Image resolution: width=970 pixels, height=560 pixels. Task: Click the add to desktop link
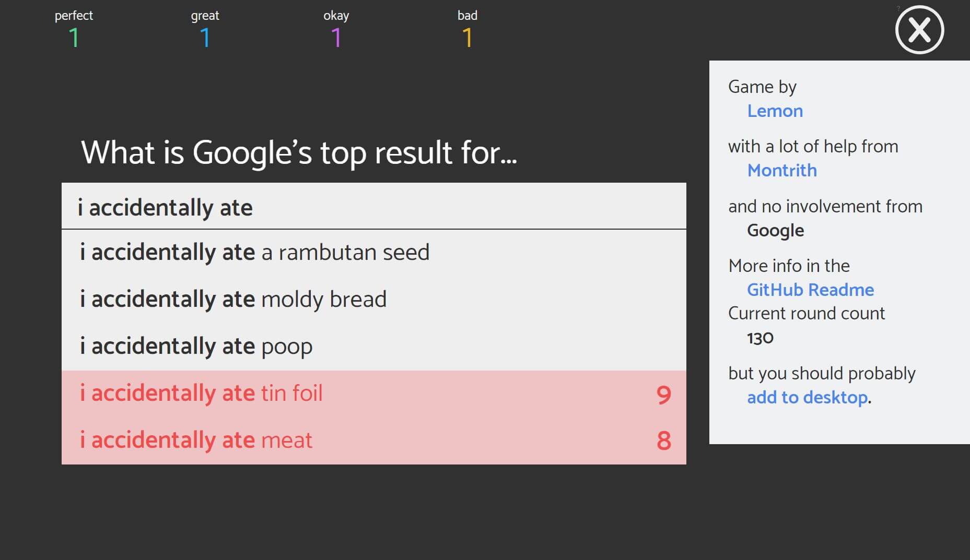(807, 398)
